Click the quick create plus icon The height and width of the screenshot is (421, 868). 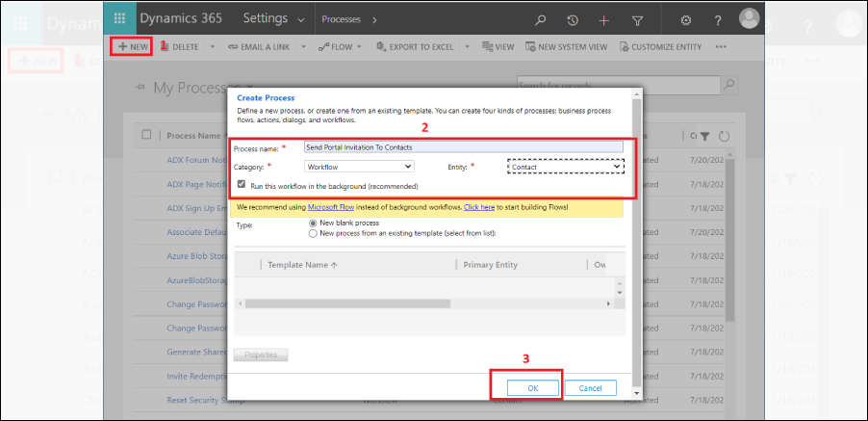[603, 19]
